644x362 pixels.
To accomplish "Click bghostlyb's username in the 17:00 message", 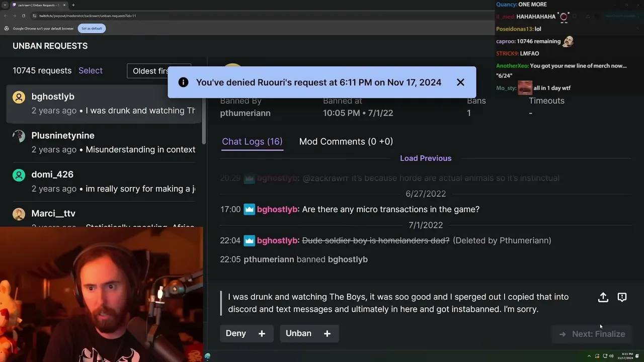I will (x=277, y=209).
